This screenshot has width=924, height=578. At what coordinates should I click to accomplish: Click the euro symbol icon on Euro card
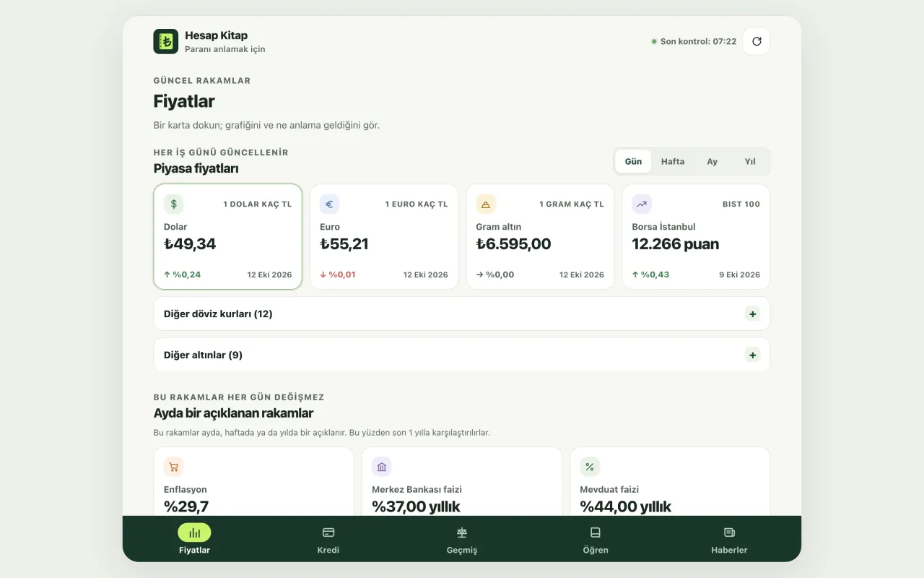(x=329, y=204)
